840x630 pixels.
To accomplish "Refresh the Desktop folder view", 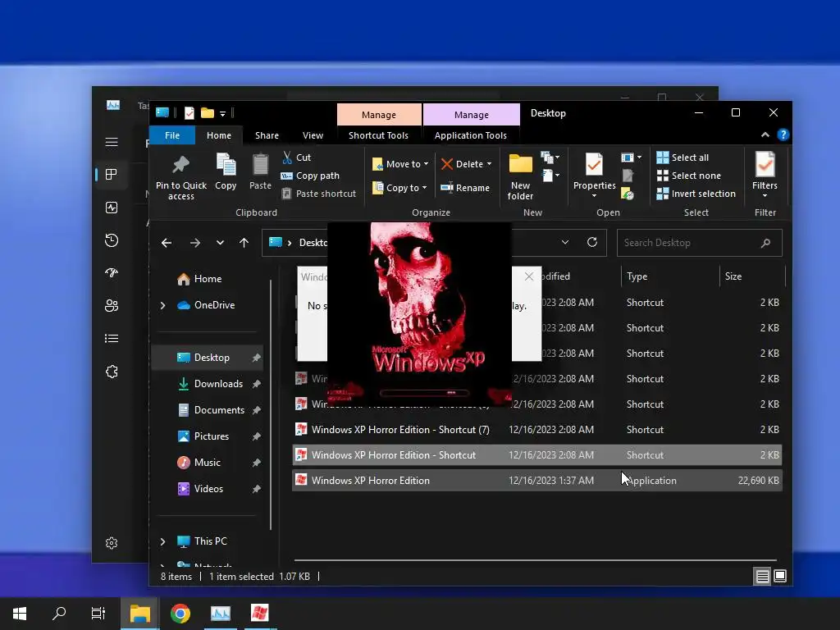I will 592,242.
